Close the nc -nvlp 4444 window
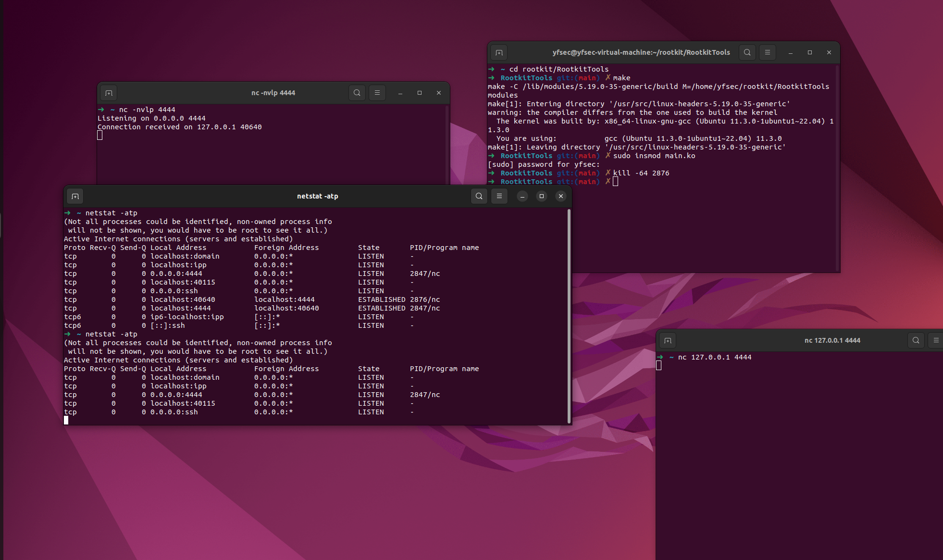 [x=439, y=93]
